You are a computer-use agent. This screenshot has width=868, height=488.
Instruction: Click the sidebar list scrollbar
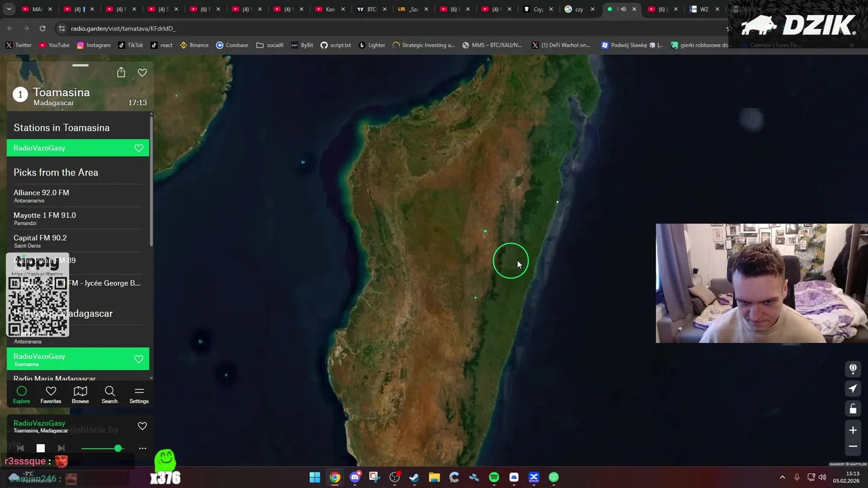pos(151,183)
